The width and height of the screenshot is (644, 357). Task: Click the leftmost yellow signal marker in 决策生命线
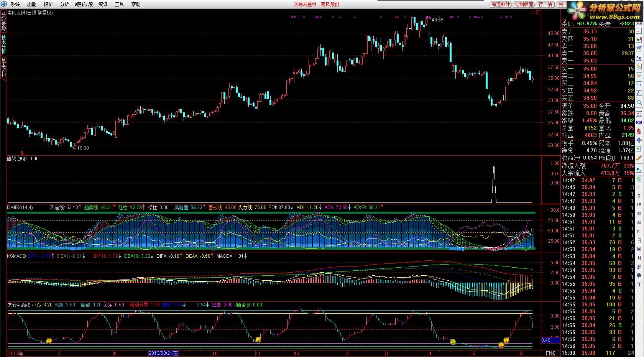[x=49, y=341]
